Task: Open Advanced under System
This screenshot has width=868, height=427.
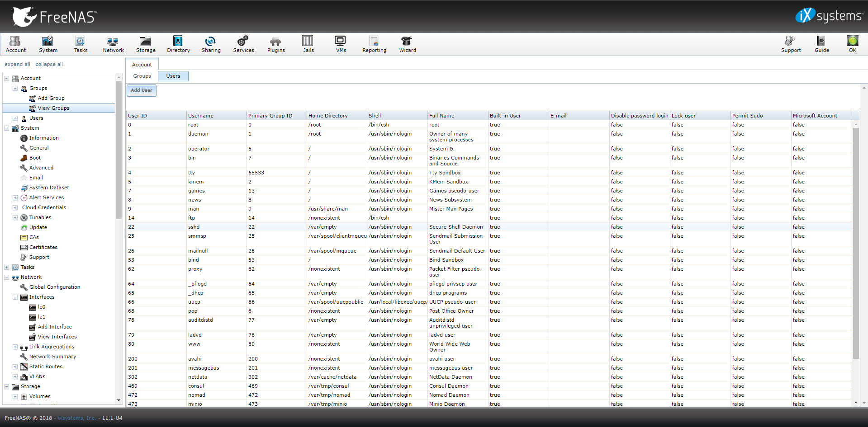Action: point(41,168)
